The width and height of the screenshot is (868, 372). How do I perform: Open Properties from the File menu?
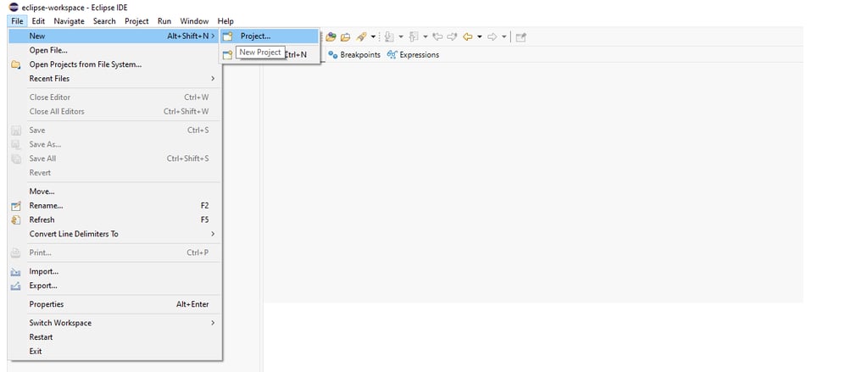coord(115,304)
